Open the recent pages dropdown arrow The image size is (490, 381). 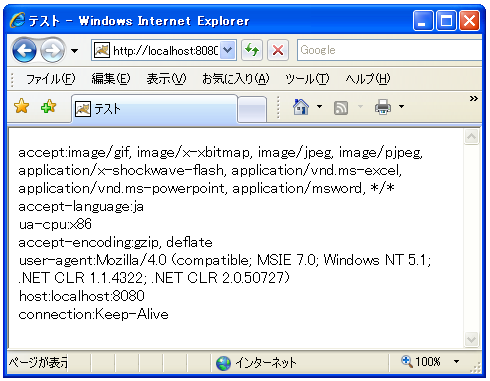point(75,51)
